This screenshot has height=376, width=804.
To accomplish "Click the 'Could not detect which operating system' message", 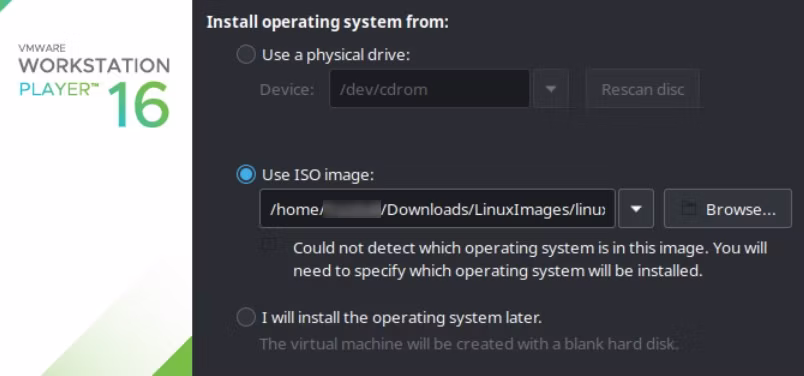I will [530, 260].
